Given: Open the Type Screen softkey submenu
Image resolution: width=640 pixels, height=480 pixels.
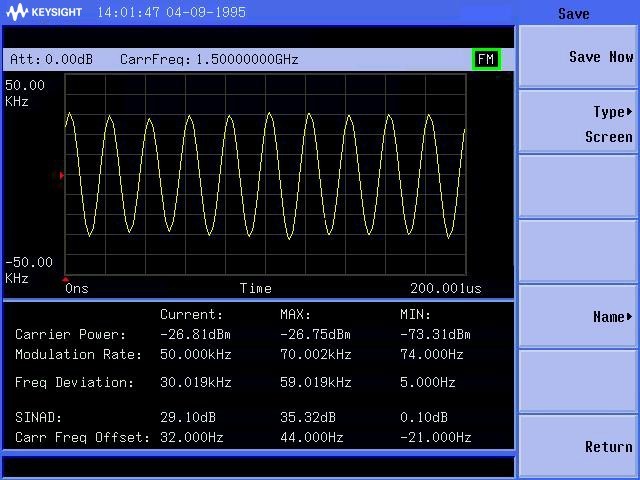Looking at the screenshot, I should click(x=577, y=123).
